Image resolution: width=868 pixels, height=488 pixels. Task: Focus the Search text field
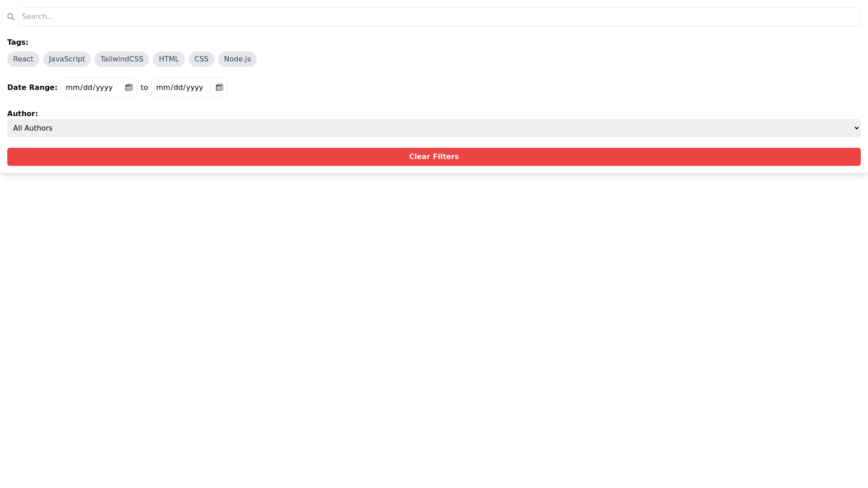pos(439,17)
